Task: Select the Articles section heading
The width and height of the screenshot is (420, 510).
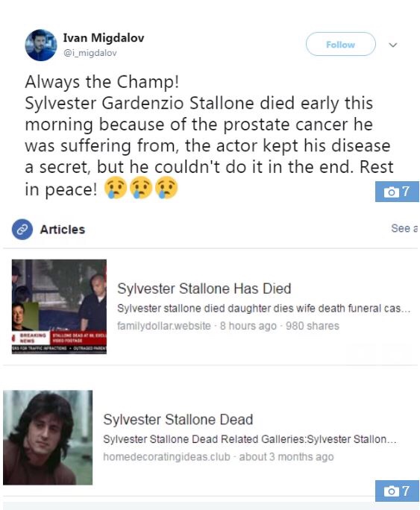Action: coord(63,230)
